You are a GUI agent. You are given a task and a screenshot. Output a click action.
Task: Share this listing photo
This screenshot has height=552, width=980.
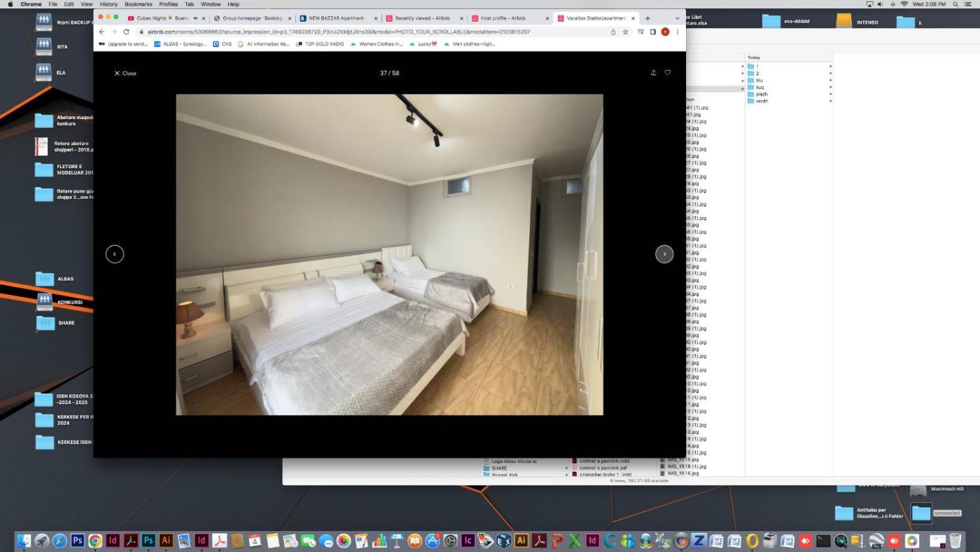(x=653, y=73)
